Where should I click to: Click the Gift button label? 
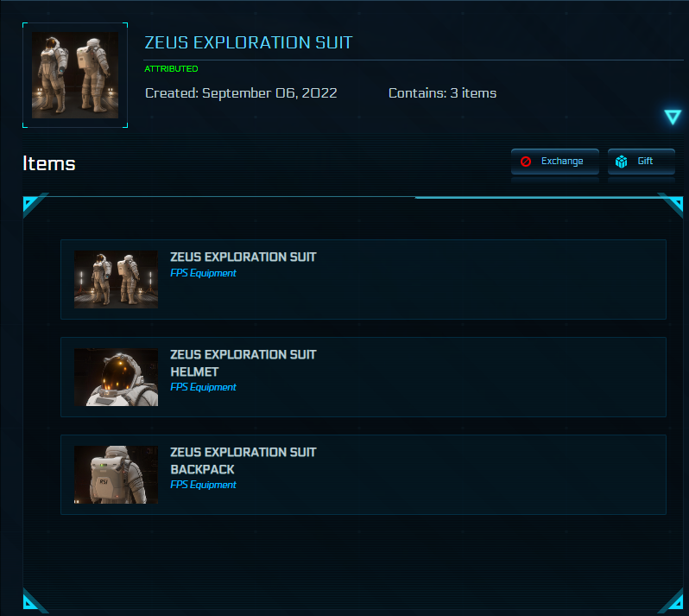click(x=645, y=162)
